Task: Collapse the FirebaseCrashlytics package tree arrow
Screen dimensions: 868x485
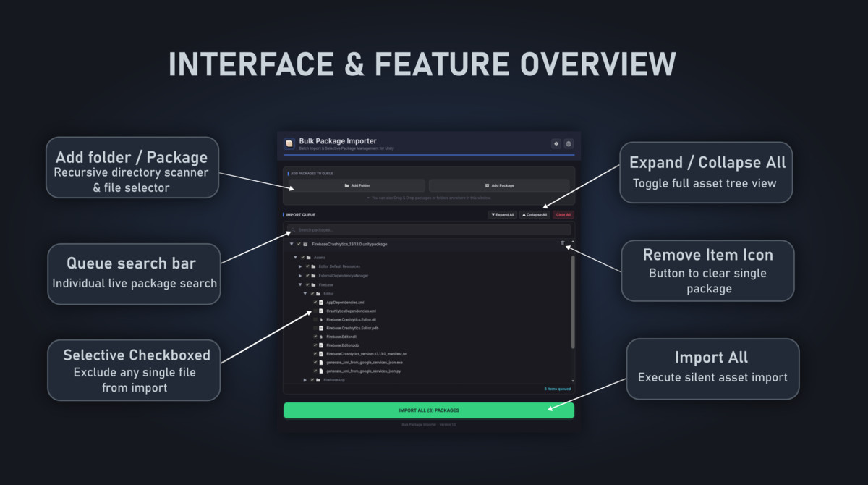Action: [292, 244]
